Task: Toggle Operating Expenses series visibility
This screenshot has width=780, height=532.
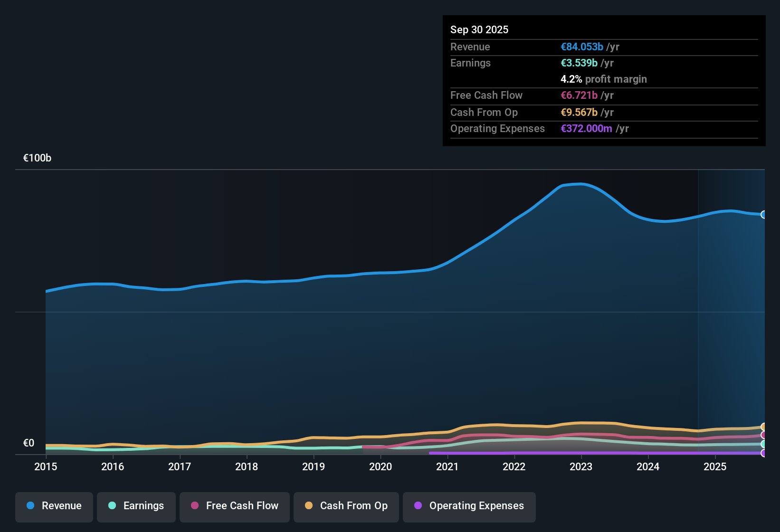Action: pyautogui.click(x=469, y=506)
